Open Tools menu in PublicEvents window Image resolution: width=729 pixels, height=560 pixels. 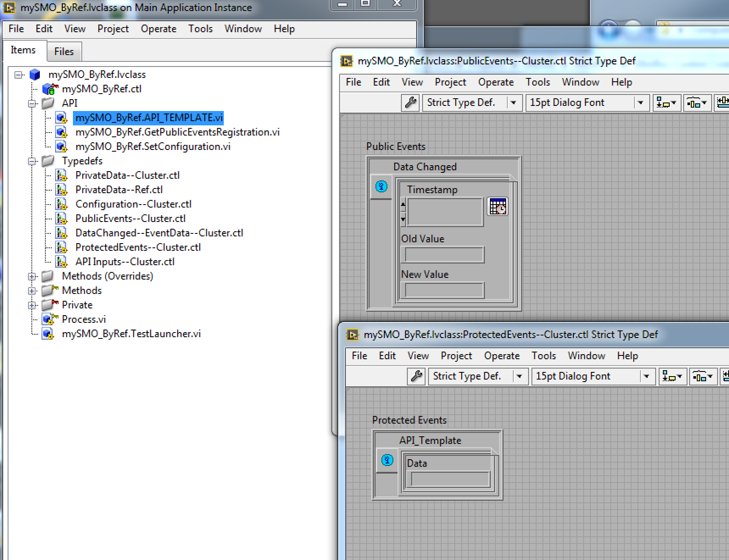click(538, 82)
